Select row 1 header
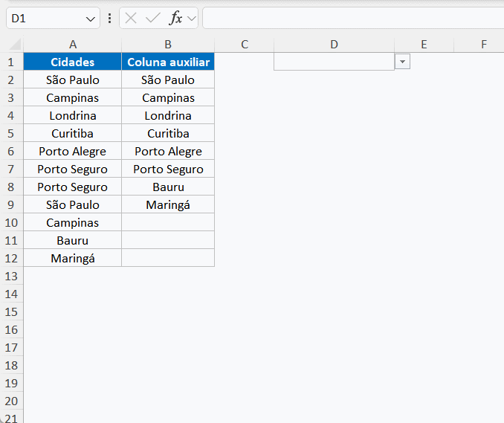Image resolution: width=504 pixels, height=423 pixels. [x=11, y=62]
